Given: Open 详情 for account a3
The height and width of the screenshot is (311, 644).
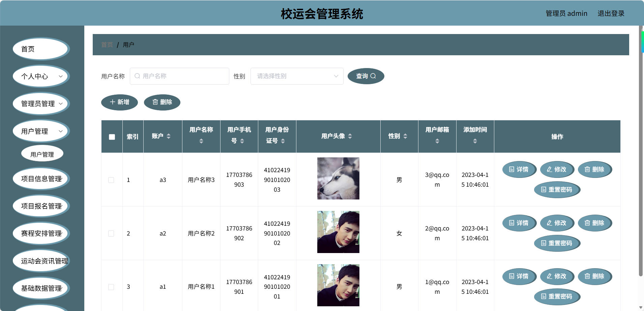Looking at the screenshot, I should (x=519, y=169).
